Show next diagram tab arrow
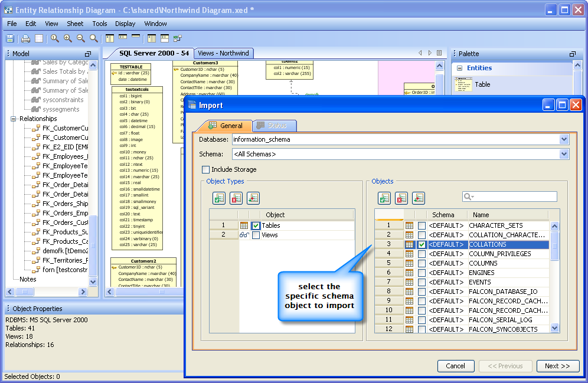The height and width of the screenshot is (383, 588). pos(430,53)
